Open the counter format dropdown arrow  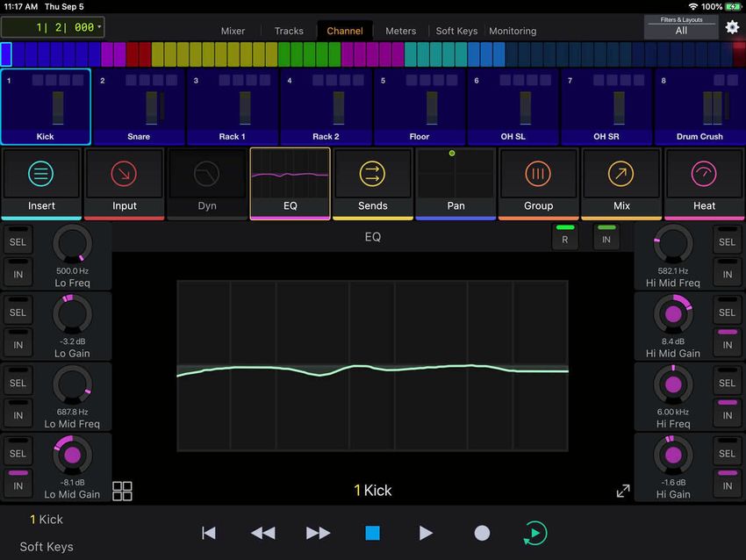[x=99, y=26]
